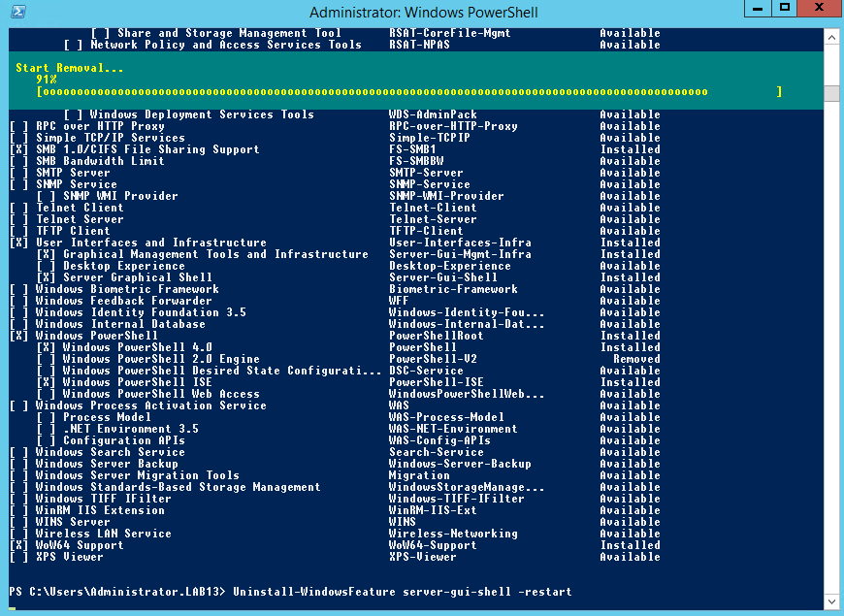Click the 'Simple TCP/IP Services' row
This screenshot has height=616, width=844.
click(335, 138)
